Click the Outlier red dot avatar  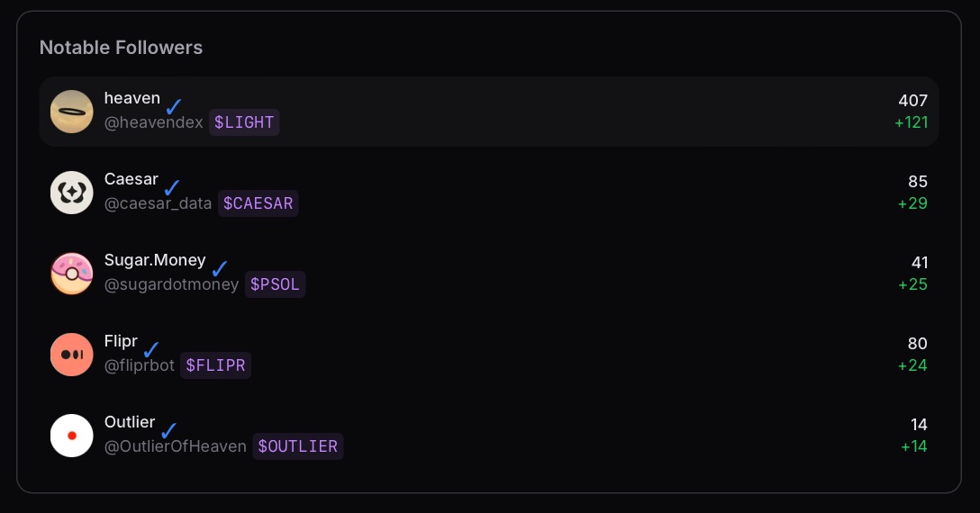point(72,436)
